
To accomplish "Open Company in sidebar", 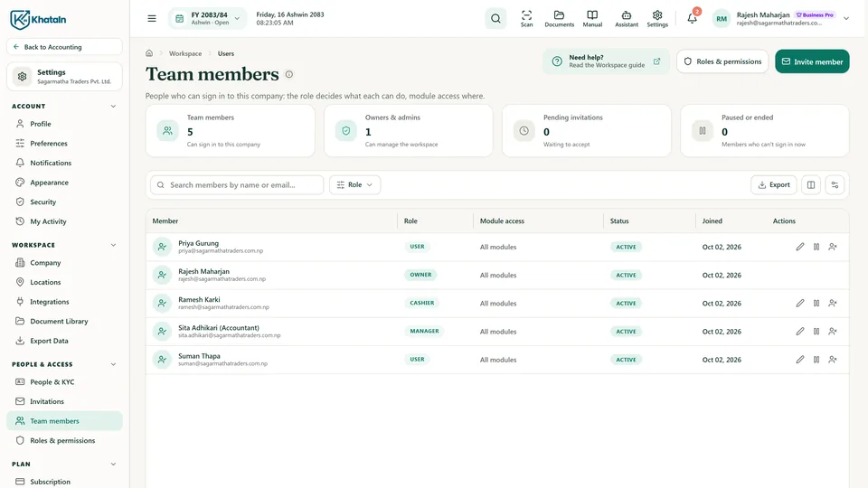I will coord(64,263).
